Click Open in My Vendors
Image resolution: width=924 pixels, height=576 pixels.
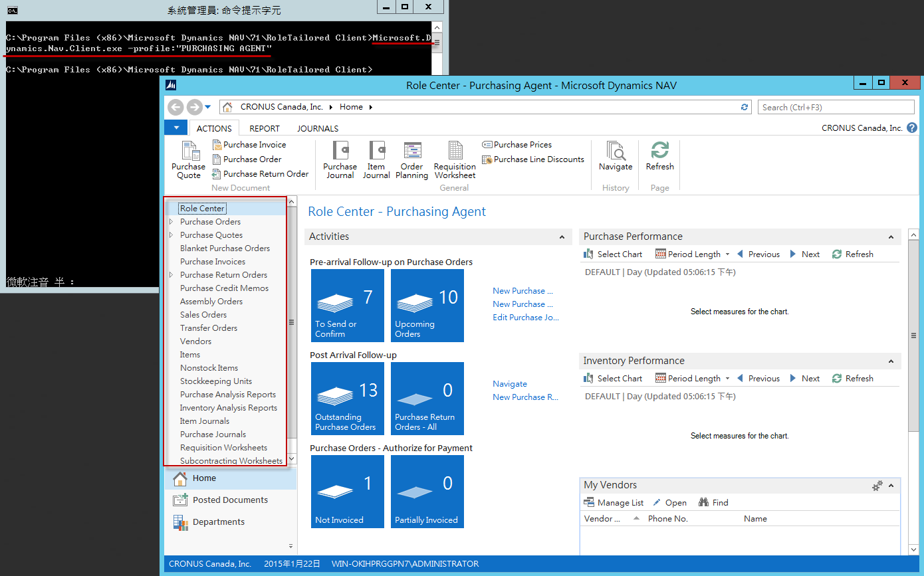[669, 503]
